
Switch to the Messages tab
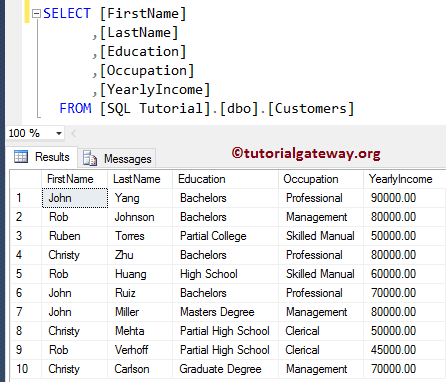117,158
